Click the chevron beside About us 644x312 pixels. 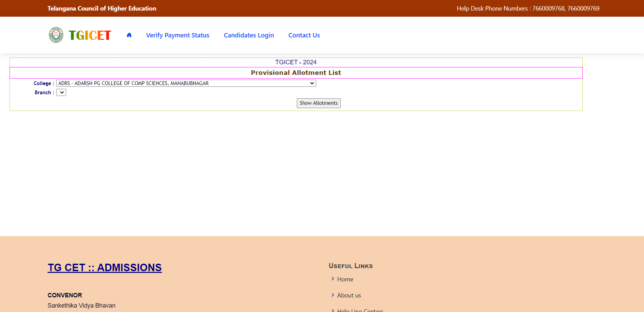click(333, 295)
